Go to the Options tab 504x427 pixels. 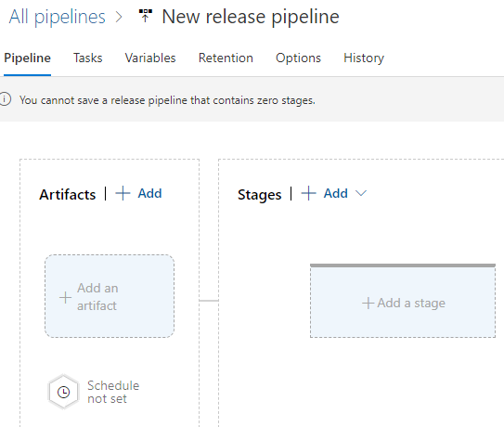pos(298,58)
